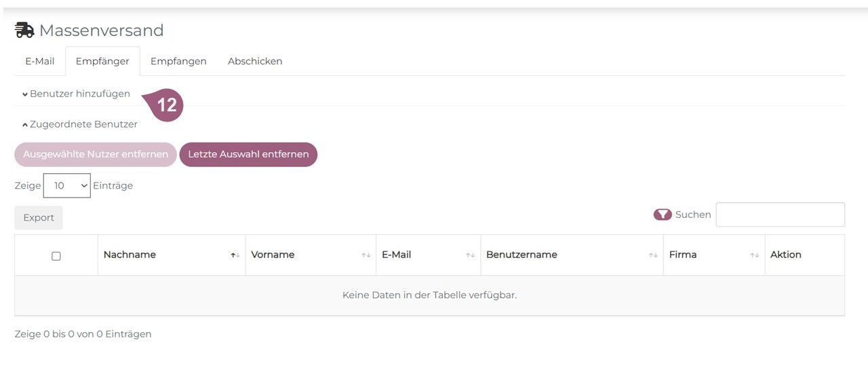Screen dimensions: 868x366
Task: Select the Empfänger tab
Action: coord(102,61)
